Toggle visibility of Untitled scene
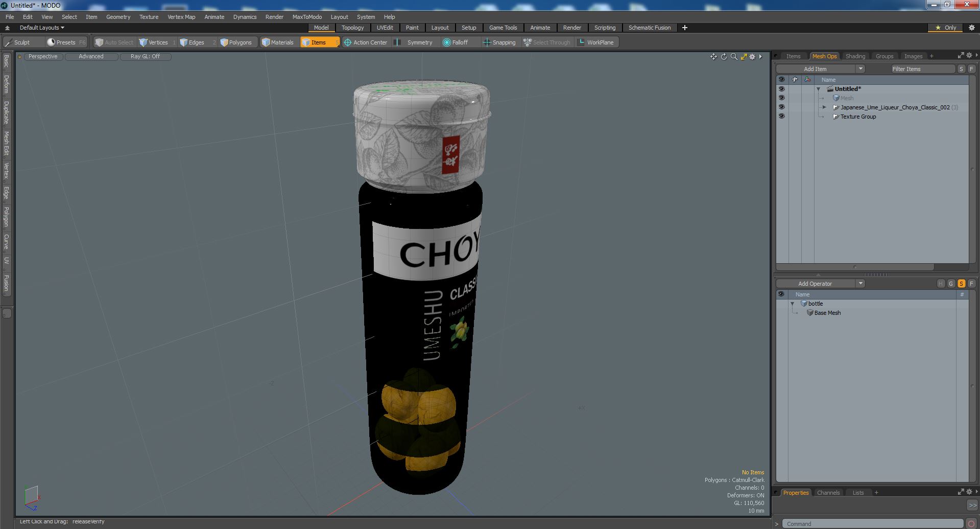Viewport: 980px width, 529px height. pyautogui.click(x=781, y=89)
